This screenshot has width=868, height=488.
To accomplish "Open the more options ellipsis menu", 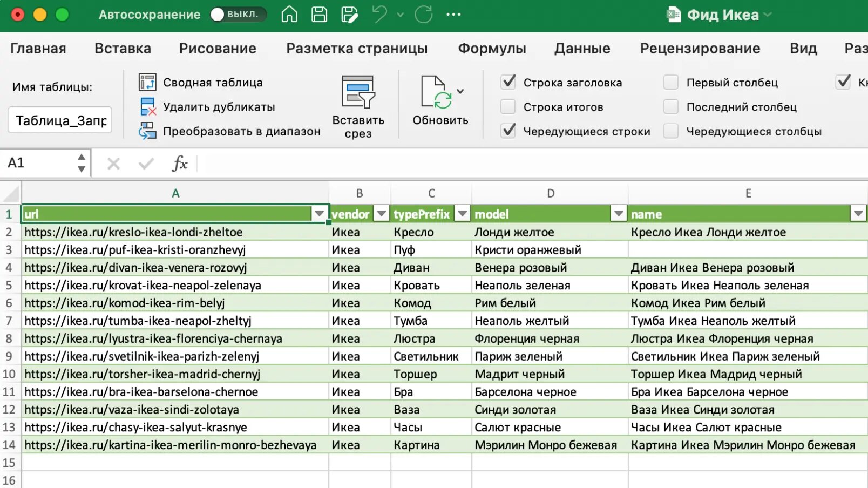I will coord(453,15).
